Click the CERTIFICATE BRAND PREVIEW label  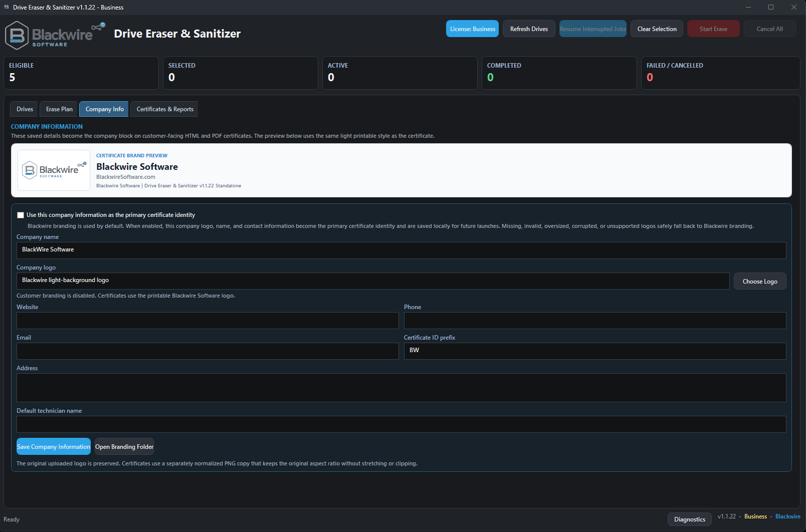[132, 156]
